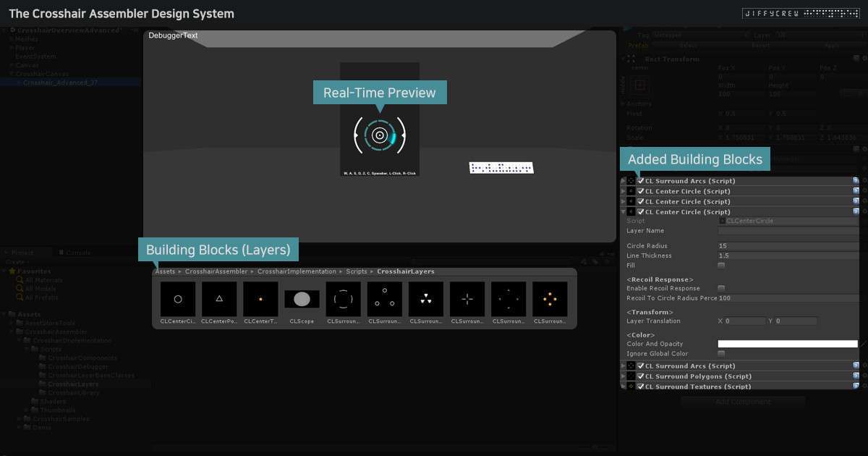The image size is (868, 456).
Task: Expand the CrosshairSamples folder arrow
Action: click(20, 419)
